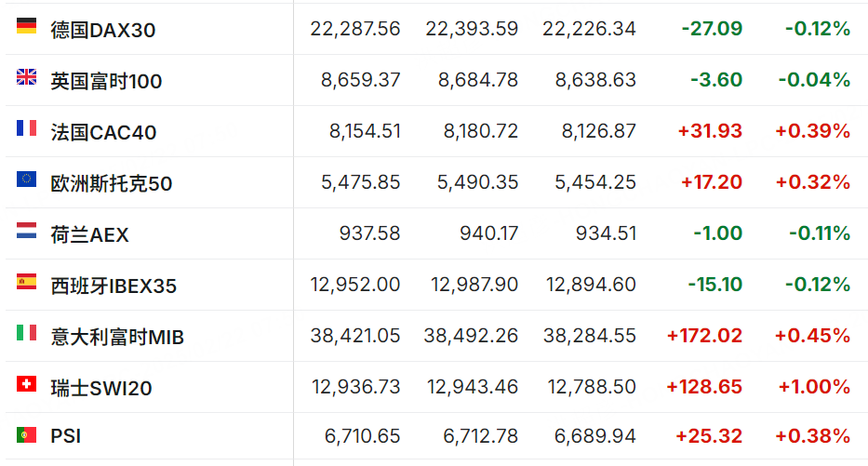Open the 西班牙IBEX35 index link

point(114,286)
